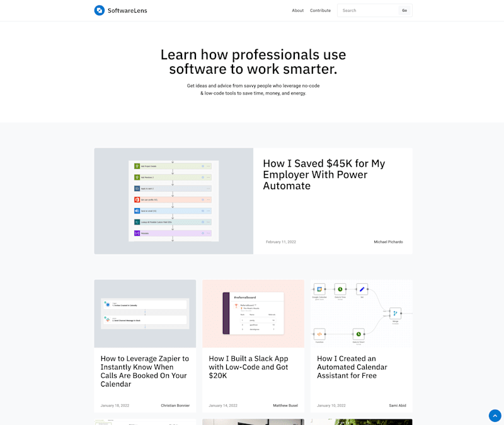The width and height of the screenshot is (504, 425).
Task: Click the SoftwareLens site name
Action: [127, 11]
